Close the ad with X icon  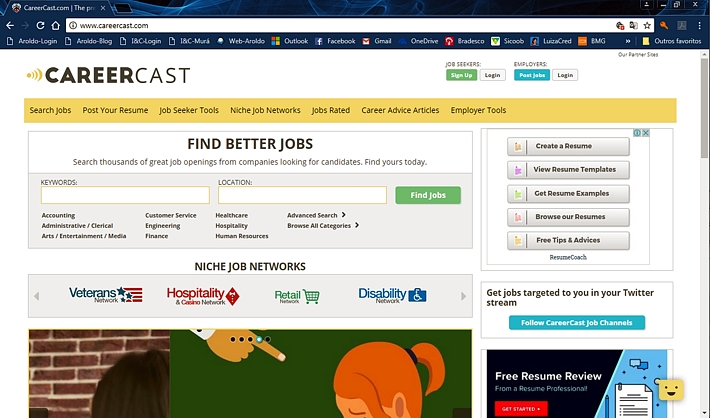(646, 133)
